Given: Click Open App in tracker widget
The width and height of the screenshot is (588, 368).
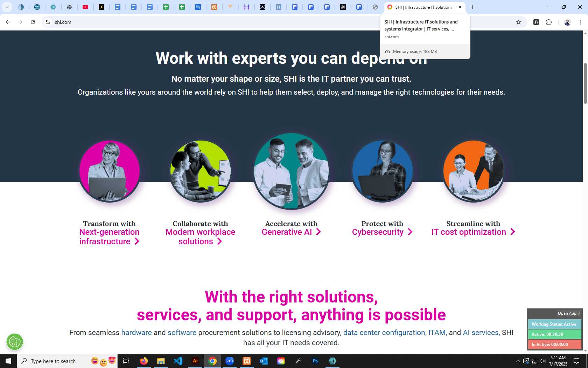Looking at the screenshot, I should coord(569,313).
